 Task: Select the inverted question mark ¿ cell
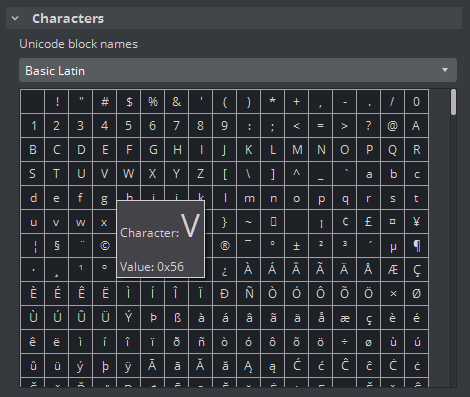(225, 270)
